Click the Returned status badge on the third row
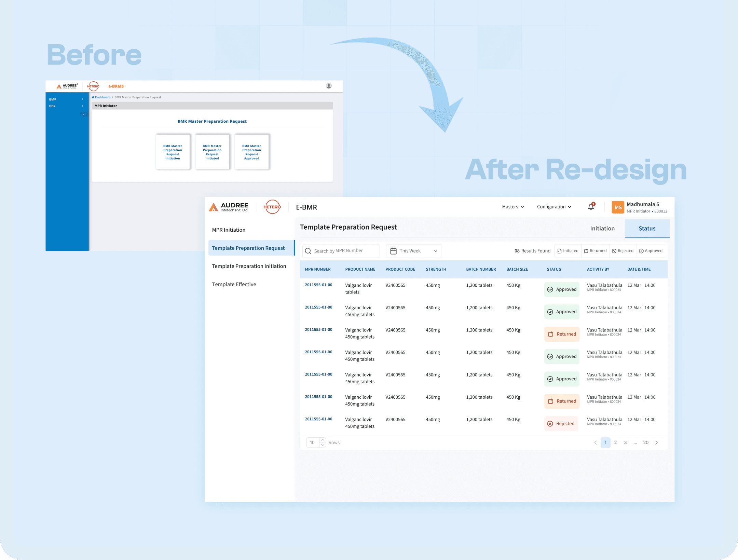 [x=562, y=334]
